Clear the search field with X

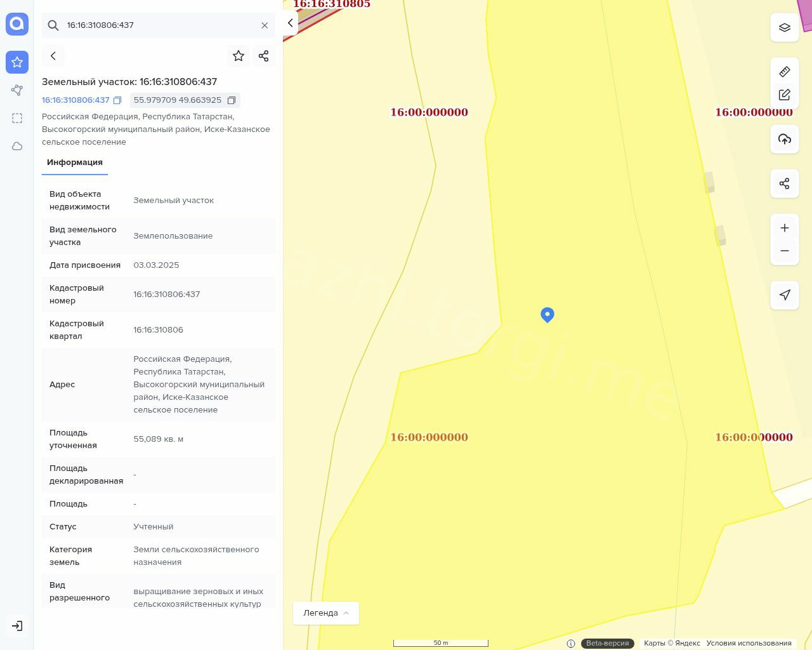[265, 25]
